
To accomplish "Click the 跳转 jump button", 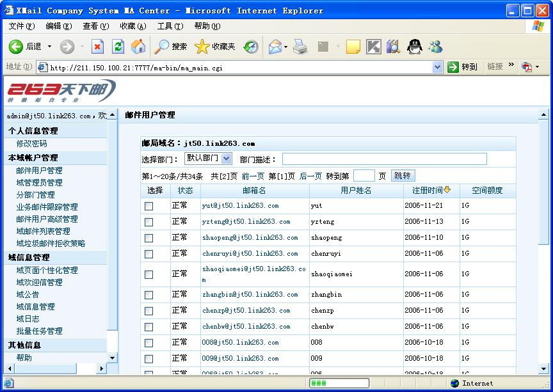I will (x=403, y=176).
